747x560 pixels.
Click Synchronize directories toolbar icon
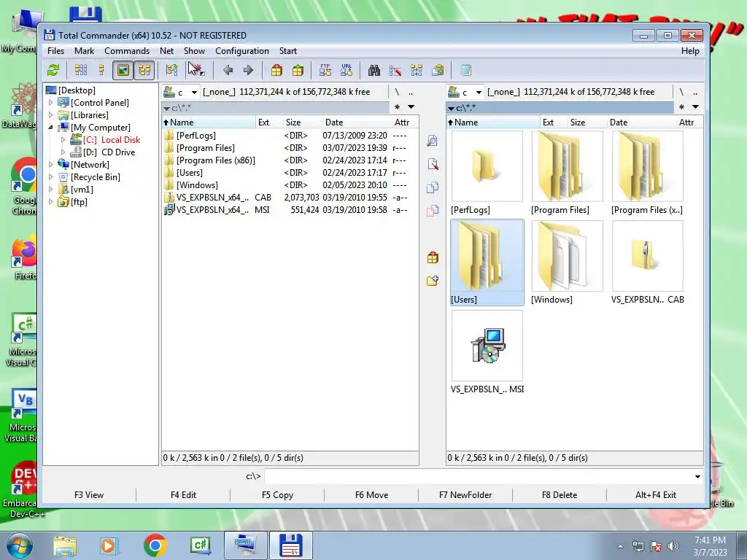pyautogui.click(x=417, y=71)
